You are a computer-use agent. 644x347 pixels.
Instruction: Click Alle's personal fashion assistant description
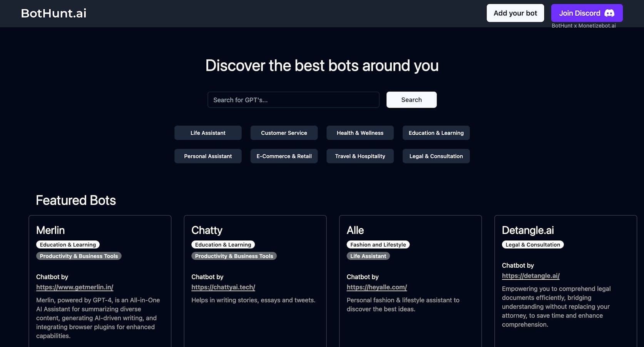(403, 304)
